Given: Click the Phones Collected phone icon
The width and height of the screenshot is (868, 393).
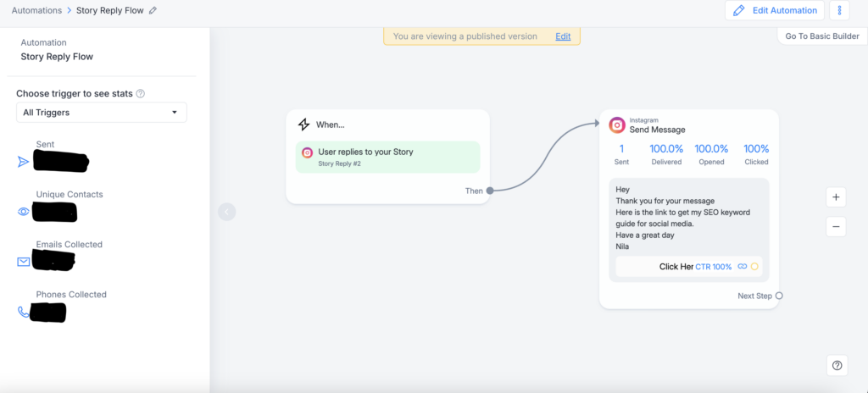Looking at the screenshot, I should tap(23, 313).
